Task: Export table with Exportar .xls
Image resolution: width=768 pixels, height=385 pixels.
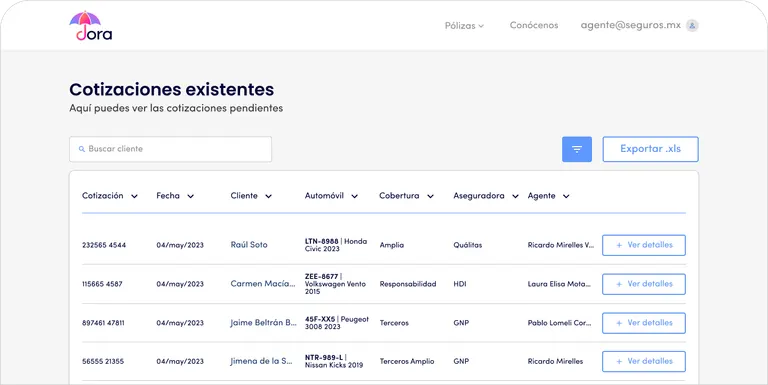Action: (x=650, y=149)
